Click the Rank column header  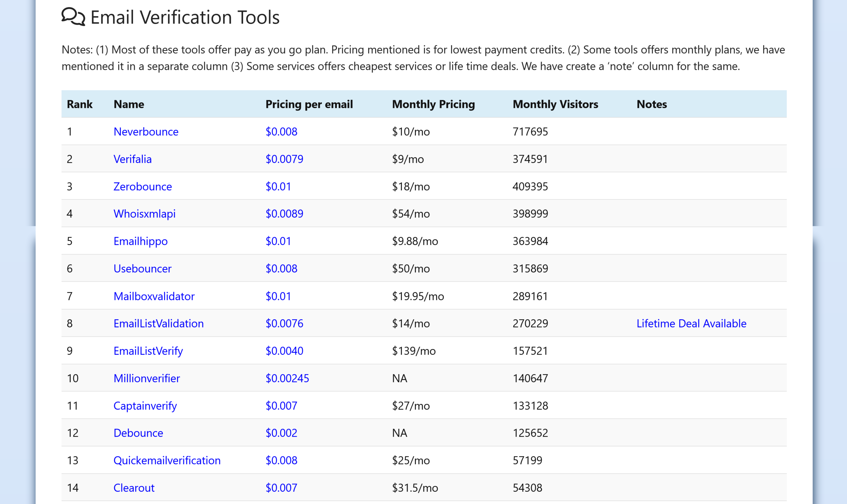[x=80, y=104]
